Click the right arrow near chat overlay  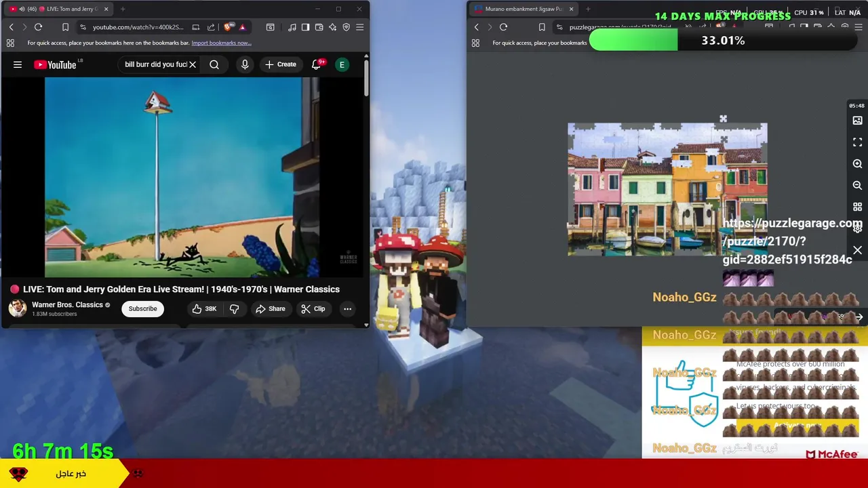click(859, 317)
